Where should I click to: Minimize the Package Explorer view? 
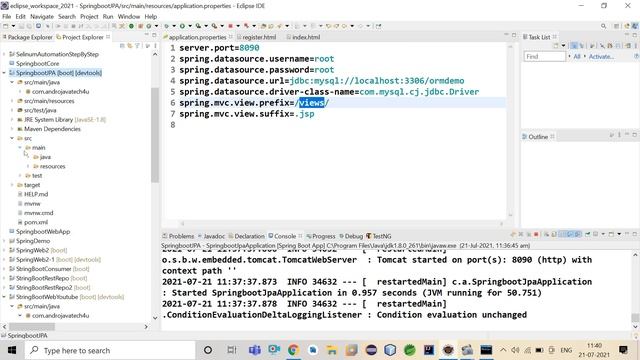coord(146,35)
